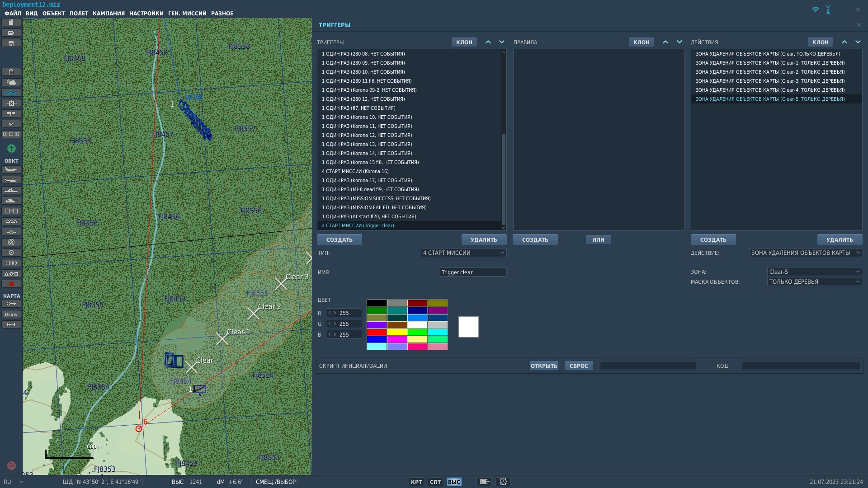Increase the R color value stepper
The height and width of the screenshot is (488, 868).
tap(335, 313)
